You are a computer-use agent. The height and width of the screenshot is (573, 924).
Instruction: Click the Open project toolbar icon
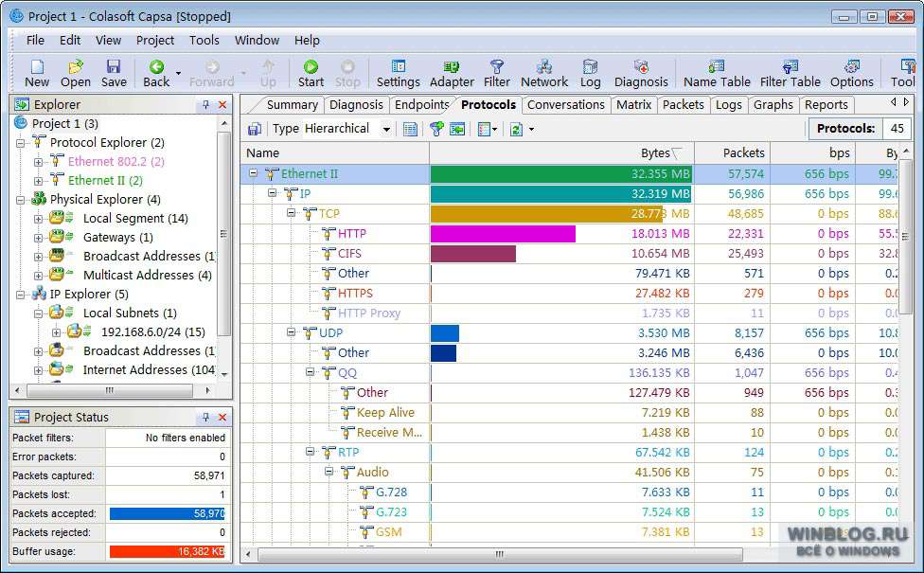76,67
